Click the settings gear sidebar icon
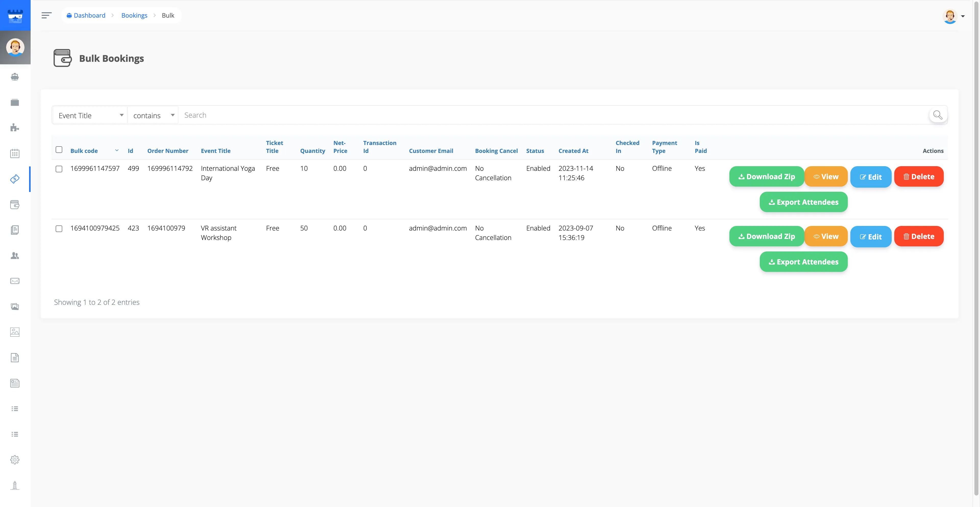 click(x=15, y=460)
